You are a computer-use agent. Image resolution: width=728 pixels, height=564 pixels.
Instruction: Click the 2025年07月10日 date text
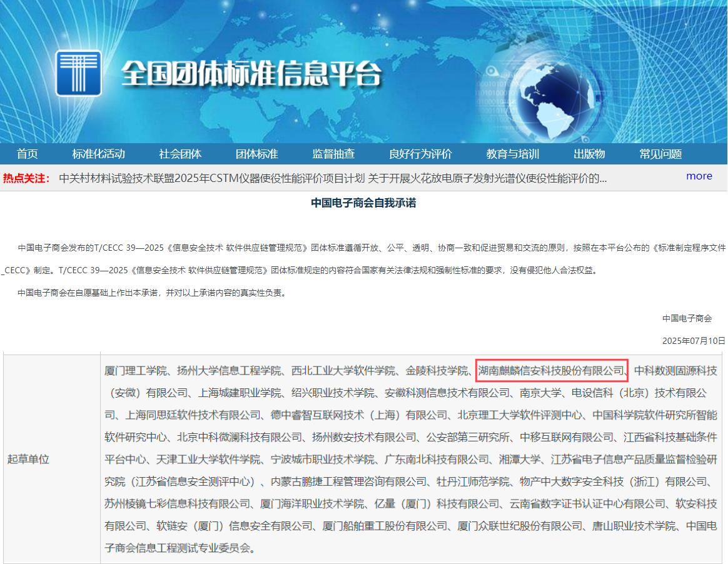pos(694,341)
